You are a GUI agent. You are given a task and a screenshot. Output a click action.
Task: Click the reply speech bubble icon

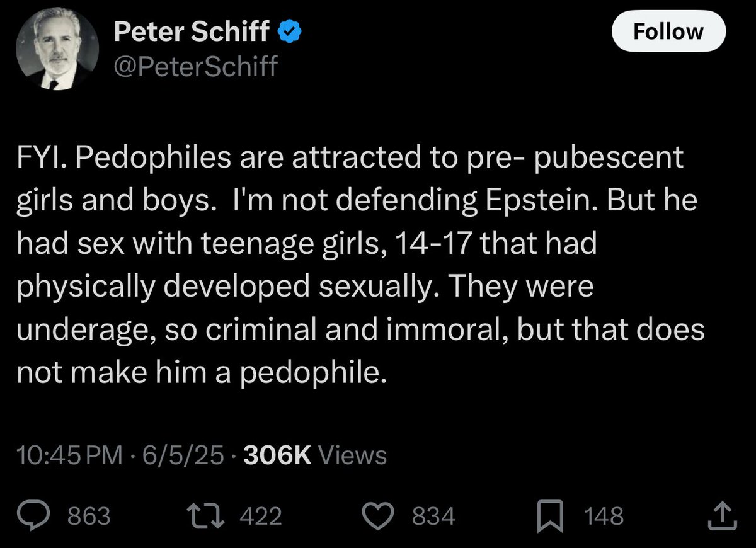[x=46, y=517]
